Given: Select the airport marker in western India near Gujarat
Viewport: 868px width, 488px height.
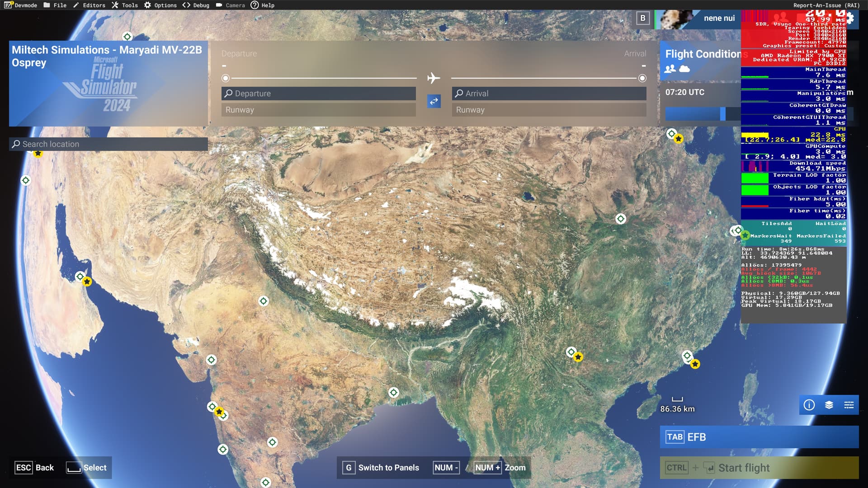Looking at the screenshot, I should pos(211,360).
